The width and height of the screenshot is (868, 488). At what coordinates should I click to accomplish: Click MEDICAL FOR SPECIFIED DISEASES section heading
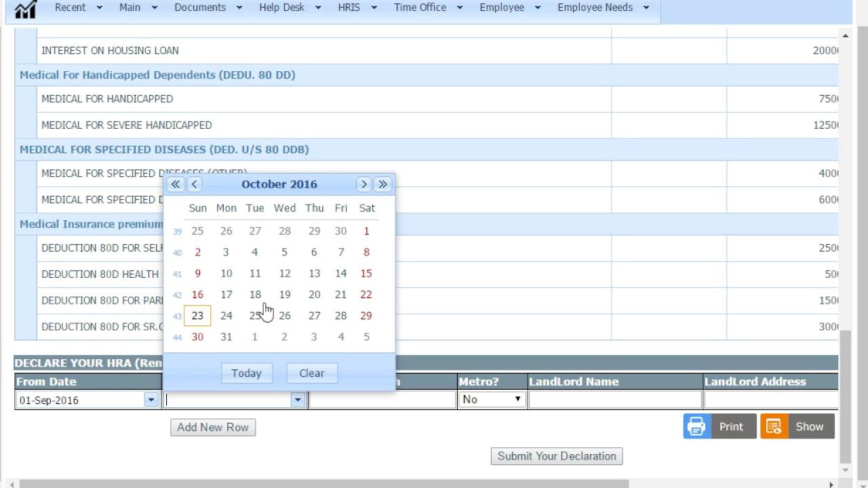164,150
